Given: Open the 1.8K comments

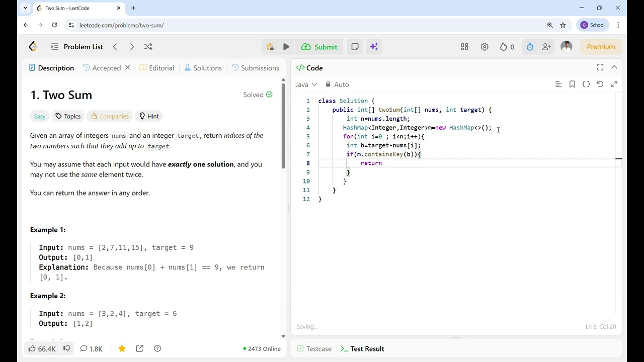Looking at the screenshot, I should [x=91, y=348].
